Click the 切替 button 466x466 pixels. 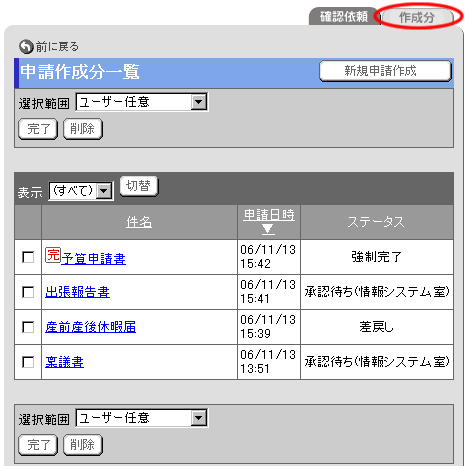(x=139, y=186)
